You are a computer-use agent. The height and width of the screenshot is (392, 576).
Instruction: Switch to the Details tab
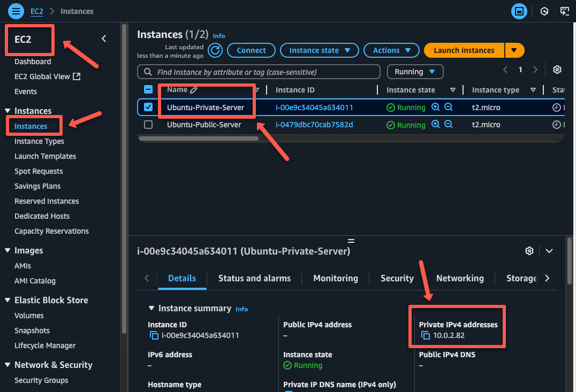click(x=182, y=278)
